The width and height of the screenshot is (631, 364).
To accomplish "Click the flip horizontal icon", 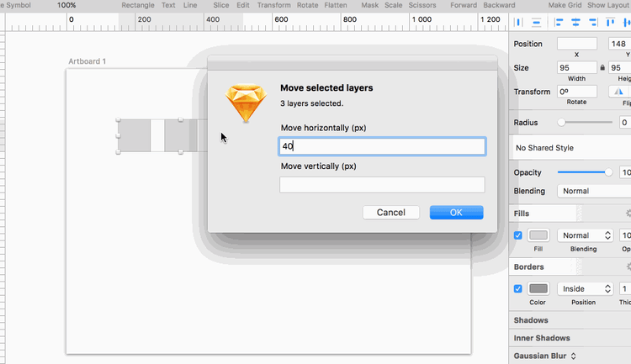I will [619, 92].
